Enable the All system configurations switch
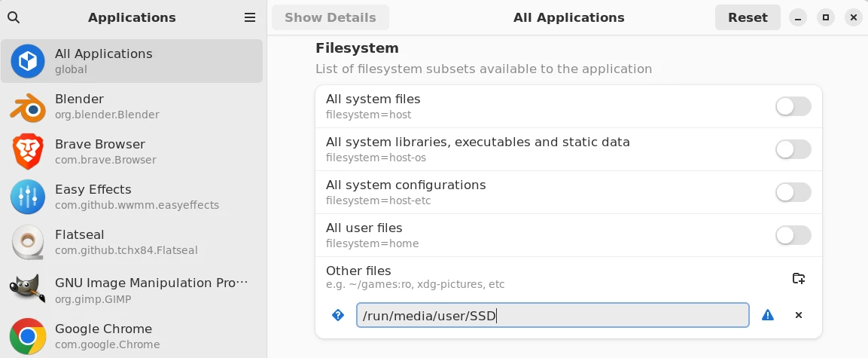 [793, 192]
